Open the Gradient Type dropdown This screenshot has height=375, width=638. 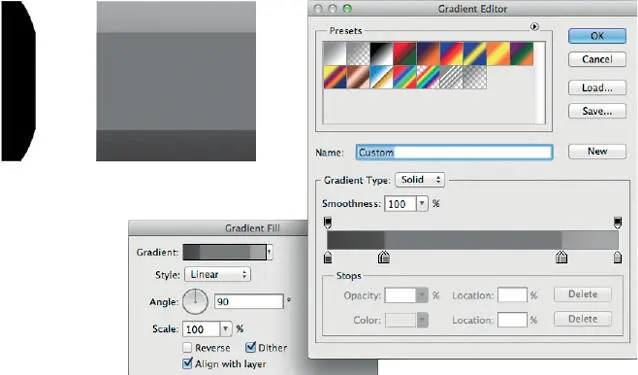click(x=420, y=180)
